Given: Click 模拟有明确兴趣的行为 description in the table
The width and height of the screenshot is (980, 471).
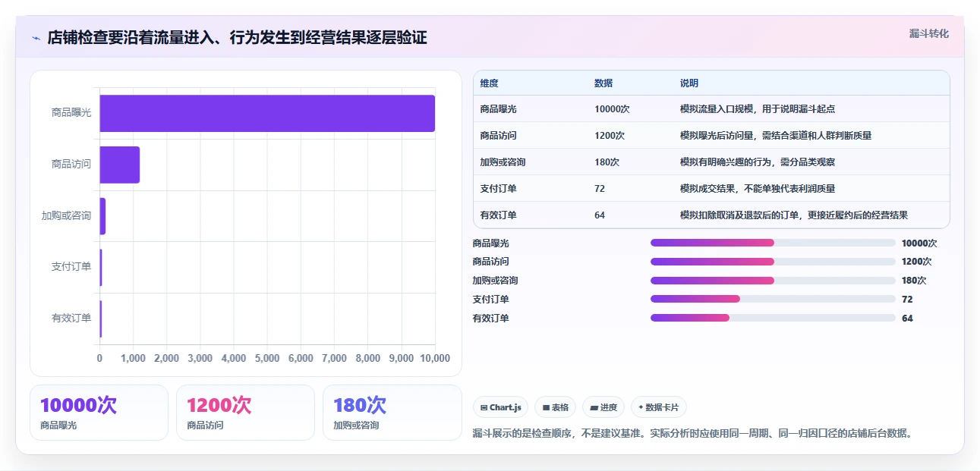Looking at the screenshot, I should pos(758,162).
